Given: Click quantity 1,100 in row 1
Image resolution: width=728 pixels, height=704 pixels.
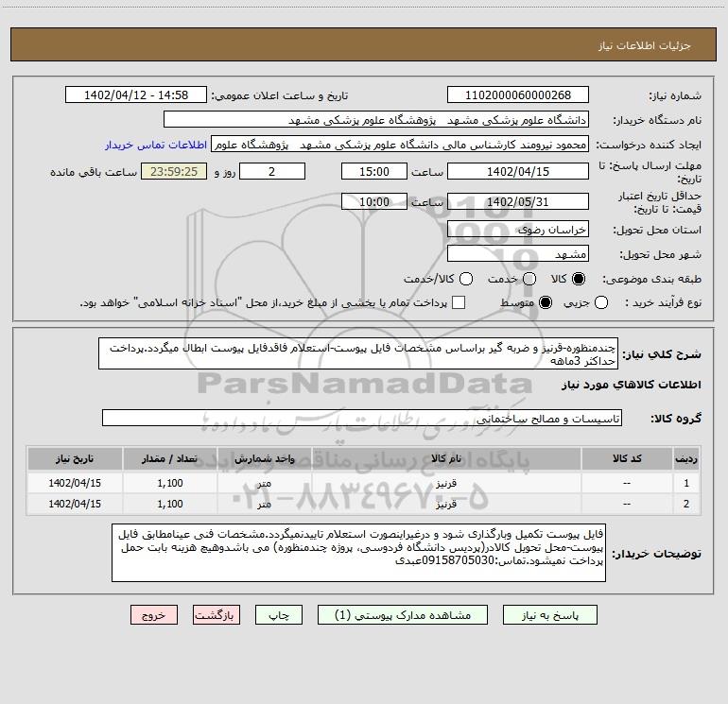Looking at the screenshot, I should (170, 483).
